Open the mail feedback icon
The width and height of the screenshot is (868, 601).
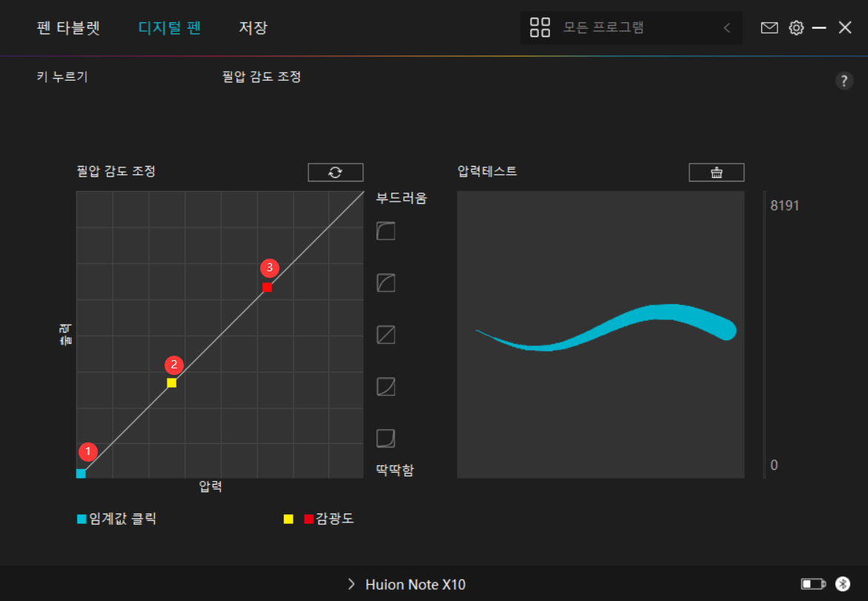769,28
